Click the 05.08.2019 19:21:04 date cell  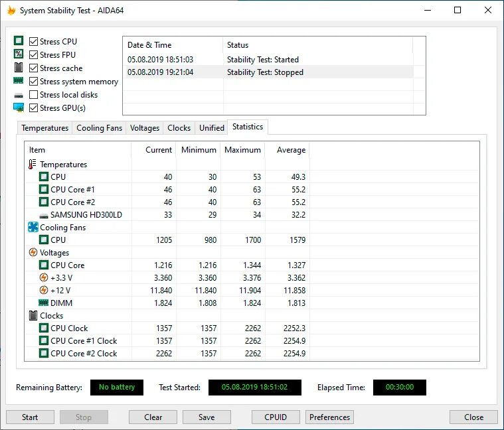point(161,72)
